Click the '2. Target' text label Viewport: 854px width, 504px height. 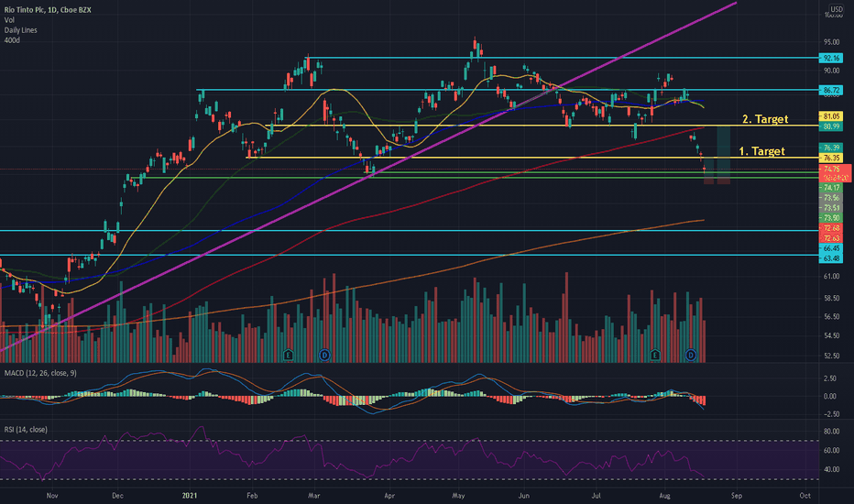(765, 119)
